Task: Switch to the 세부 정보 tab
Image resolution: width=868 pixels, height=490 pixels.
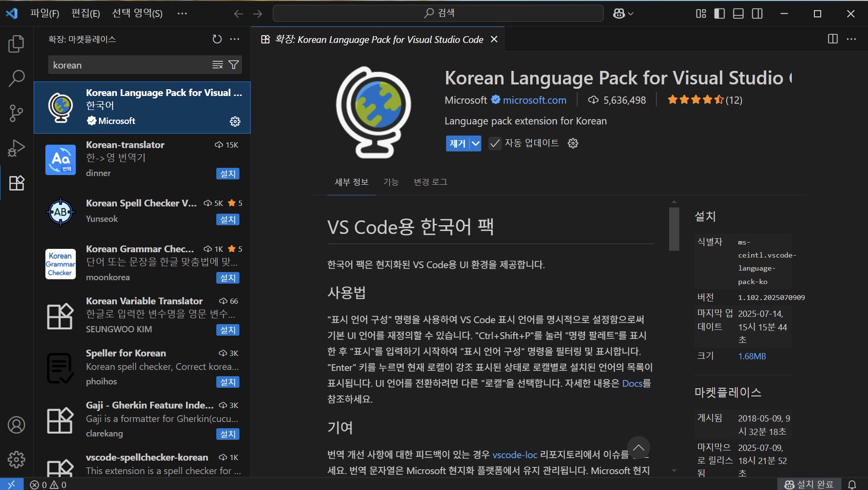Action: point(351,182)
